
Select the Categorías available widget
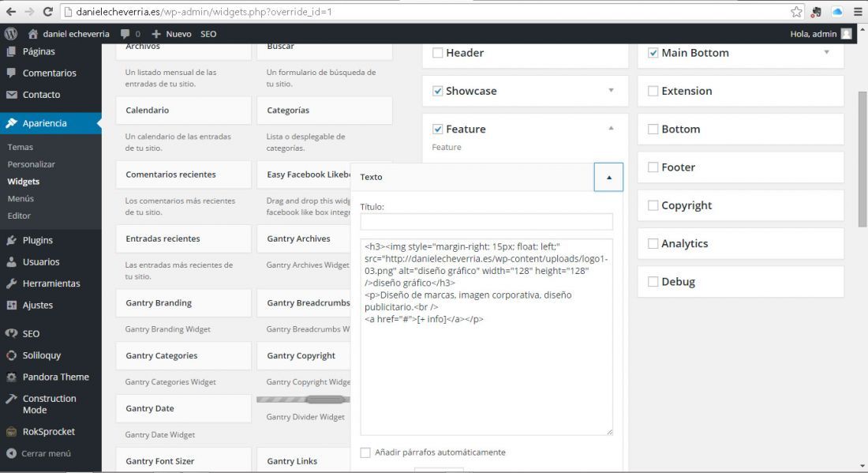324,111
